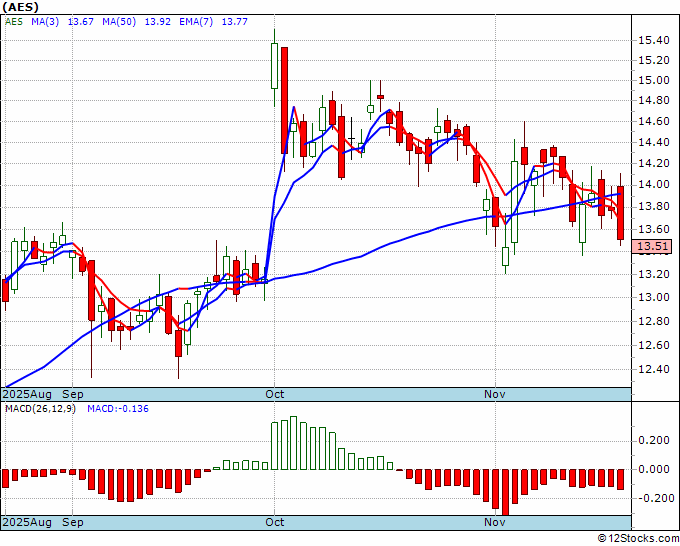Click the tall green candlestick at start of October
The image size is (680, 546).
coord(275,66)
